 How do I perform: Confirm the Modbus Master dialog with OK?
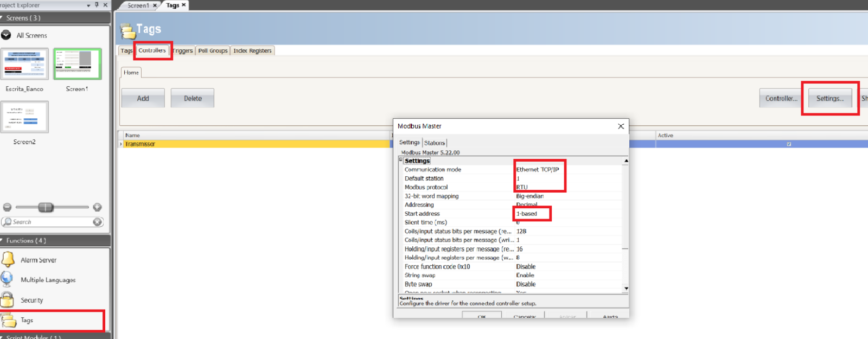click(482, 315)
